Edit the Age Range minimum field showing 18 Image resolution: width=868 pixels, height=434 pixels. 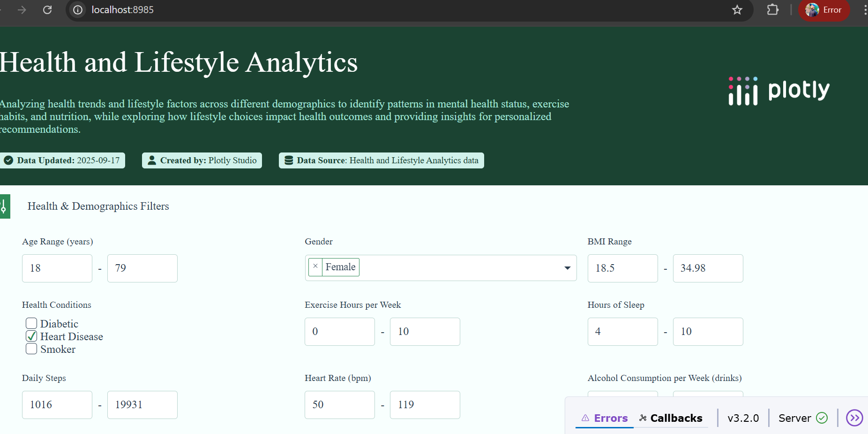57,268
